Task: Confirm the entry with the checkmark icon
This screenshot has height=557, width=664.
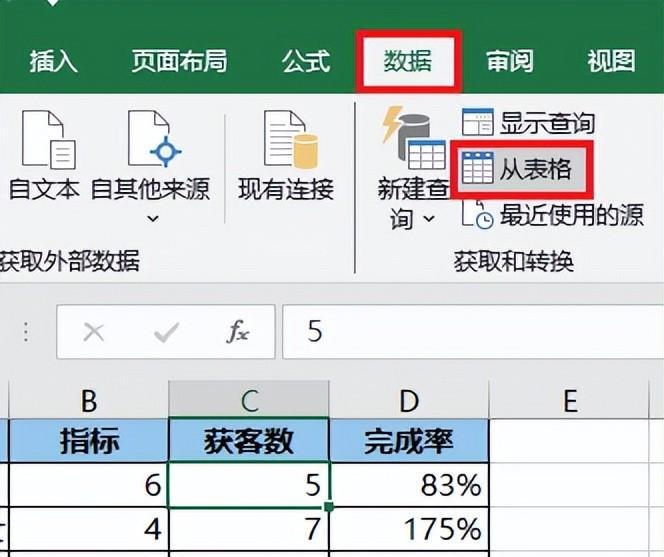Action: [166, 332]
